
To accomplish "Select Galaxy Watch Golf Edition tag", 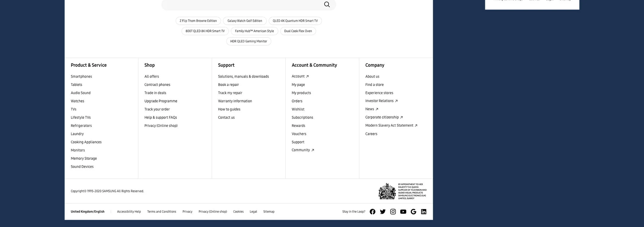I will click(245, 21).
